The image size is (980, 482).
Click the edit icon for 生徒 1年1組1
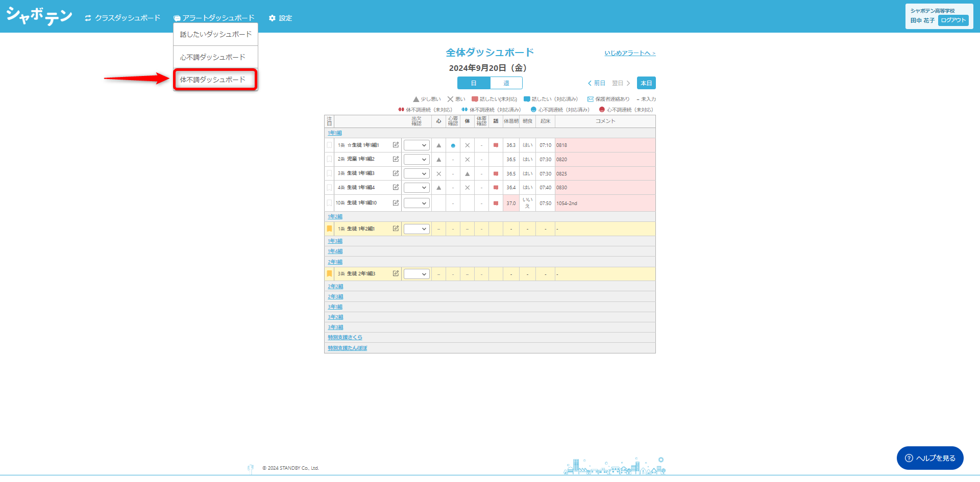[396, 145]
